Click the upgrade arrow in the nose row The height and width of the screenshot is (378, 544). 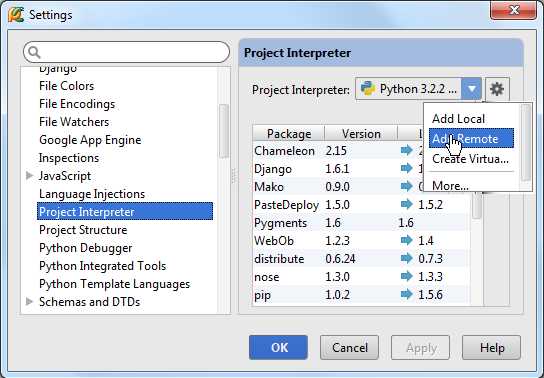tap(407, 276)
